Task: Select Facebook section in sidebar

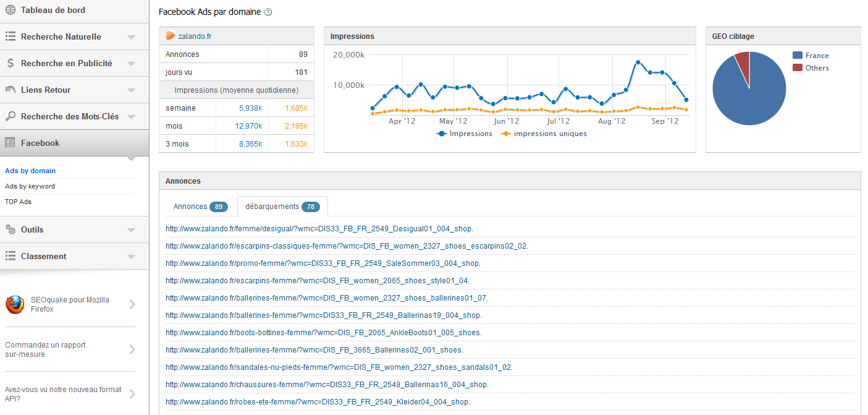Action: click(74, 143)
